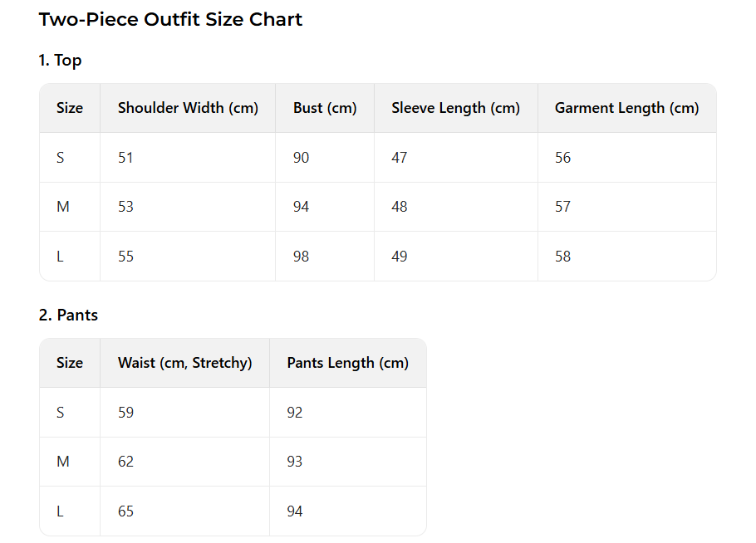Select the waist value 65 cell

(x=125, y=511)
